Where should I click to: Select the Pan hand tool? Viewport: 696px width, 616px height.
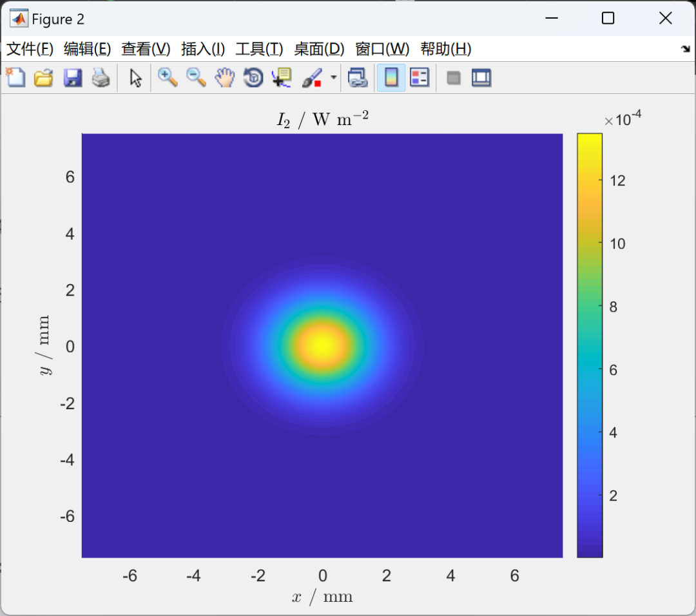point(225,78)
